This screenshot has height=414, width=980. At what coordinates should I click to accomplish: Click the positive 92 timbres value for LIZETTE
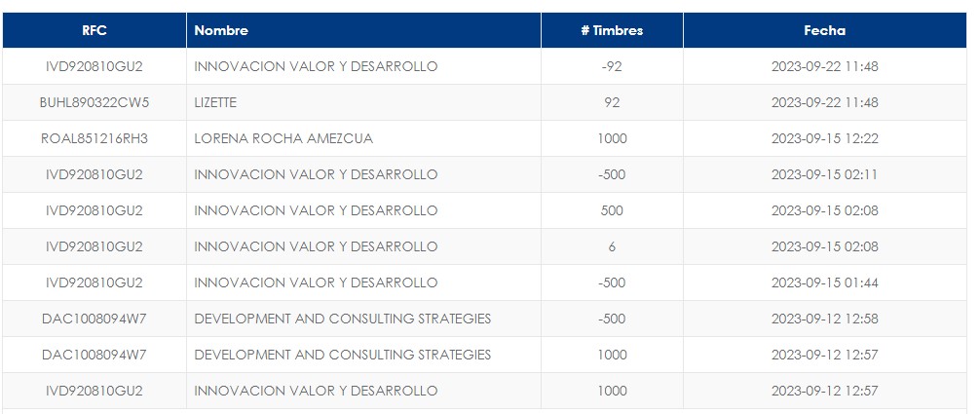coord(612,102)
